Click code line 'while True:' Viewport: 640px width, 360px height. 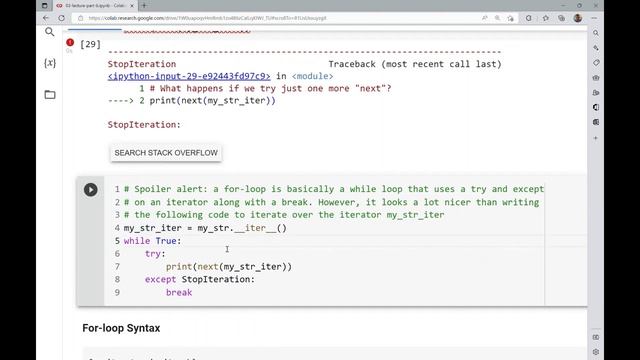pos(153,241)
